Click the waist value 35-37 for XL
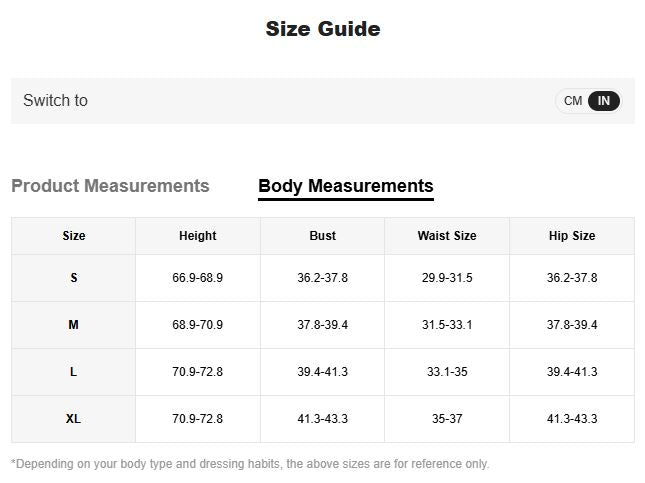Image resolution: width=645 pixels, height=483 pixels. (447, 419)
